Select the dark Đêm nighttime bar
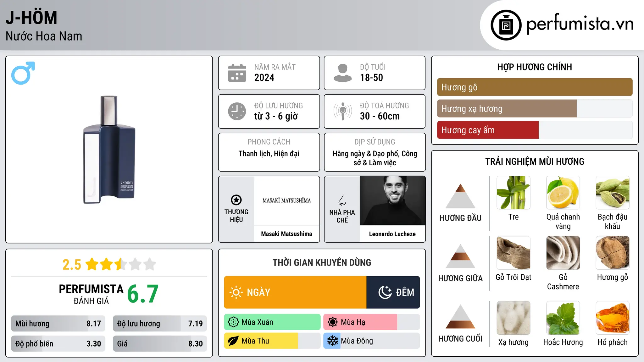The image size is (644, 362). pos(393,292)
